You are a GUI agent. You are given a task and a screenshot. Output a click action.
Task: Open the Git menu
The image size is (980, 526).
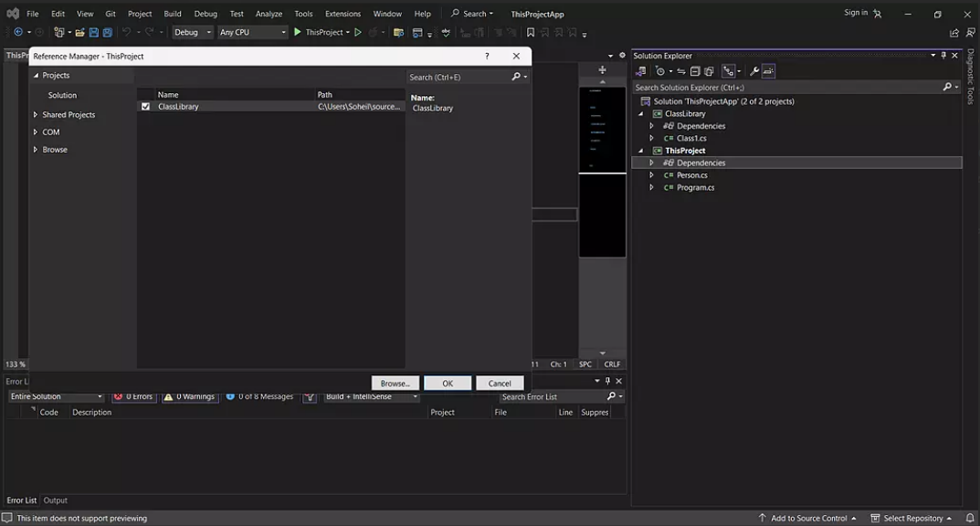[111, 14]
